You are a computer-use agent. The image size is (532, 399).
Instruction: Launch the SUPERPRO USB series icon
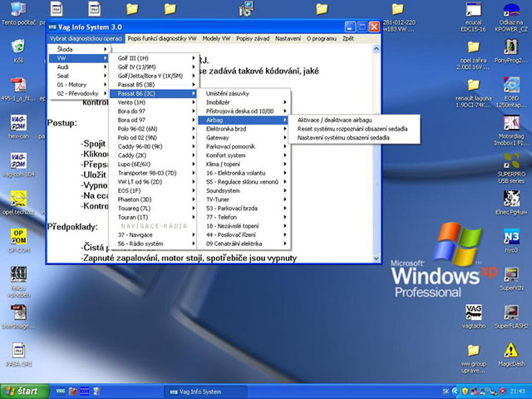point(511,168)
